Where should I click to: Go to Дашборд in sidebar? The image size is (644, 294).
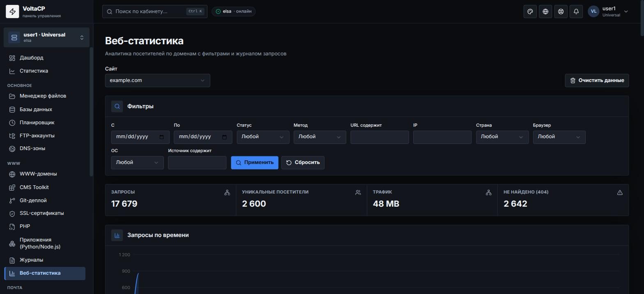[45, 58]
